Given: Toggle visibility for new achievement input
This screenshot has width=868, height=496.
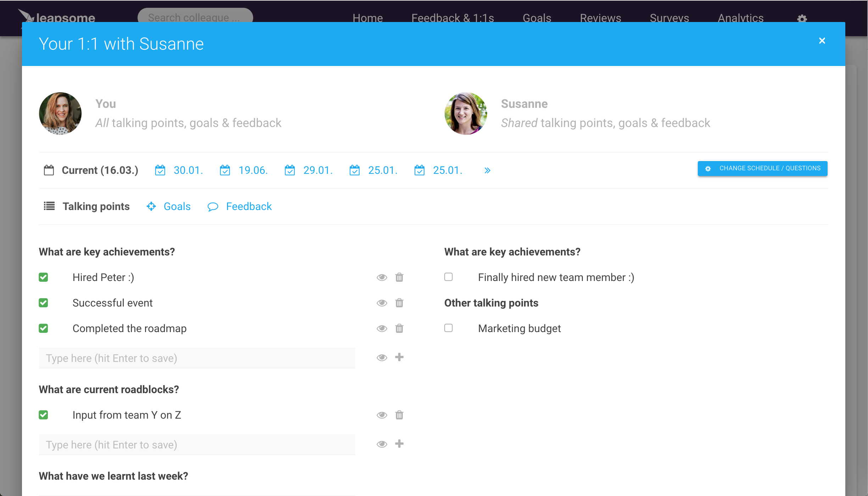Looking at the screenshot, I should pos(382,358).
